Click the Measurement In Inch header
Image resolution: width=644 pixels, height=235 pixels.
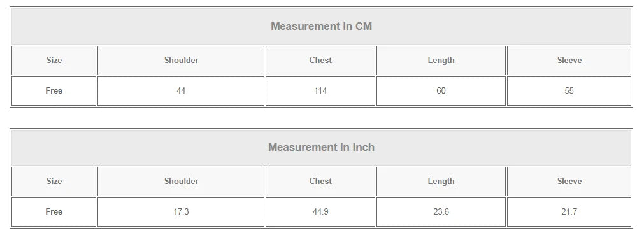click(321, 148)
